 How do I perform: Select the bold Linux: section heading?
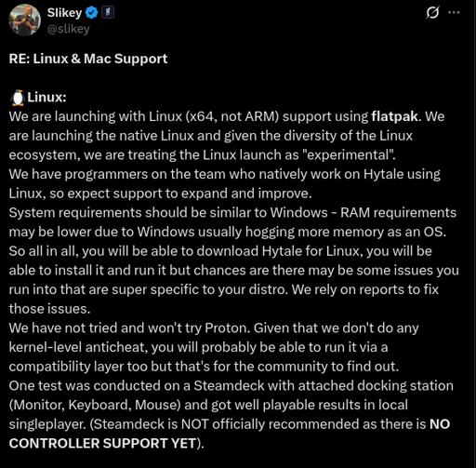tap(46, 98)
